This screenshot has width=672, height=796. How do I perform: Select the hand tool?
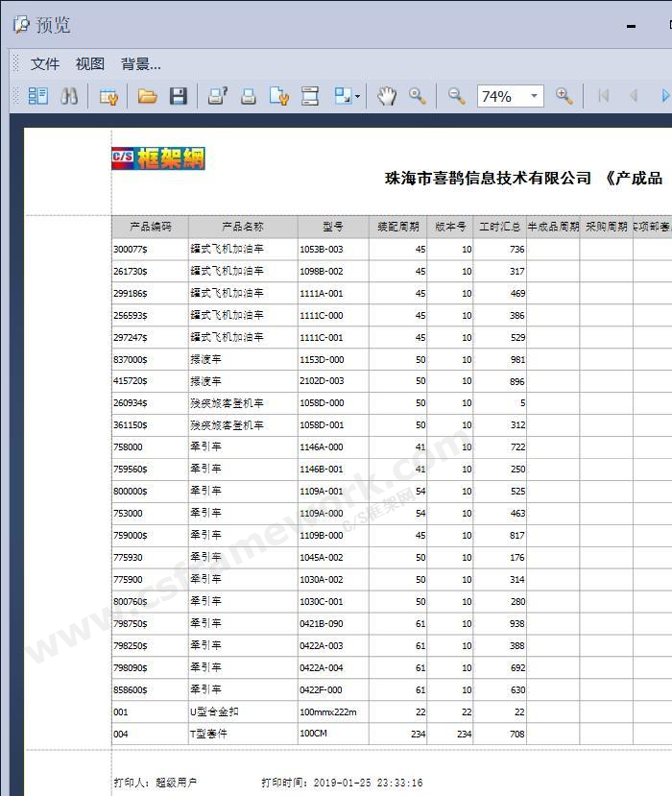click(x=386, y=96)
